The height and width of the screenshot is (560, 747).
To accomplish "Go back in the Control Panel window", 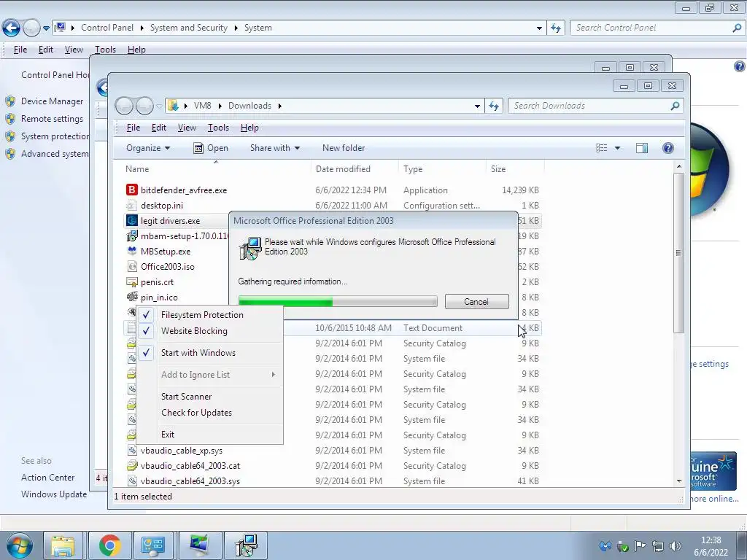I will (12, 28).
